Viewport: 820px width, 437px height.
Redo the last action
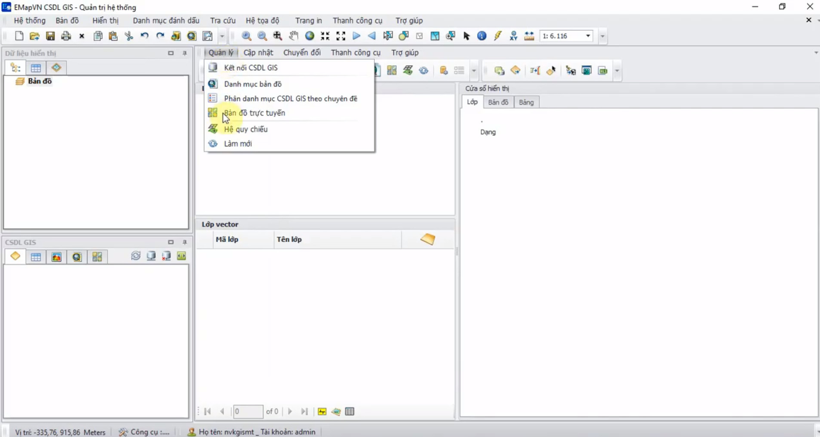160,36
